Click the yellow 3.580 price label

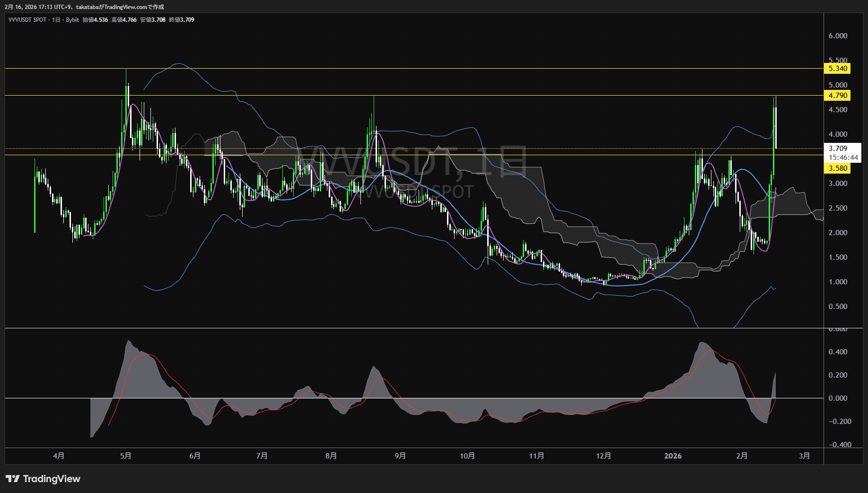pyautogui.click(x=837, y=168)
